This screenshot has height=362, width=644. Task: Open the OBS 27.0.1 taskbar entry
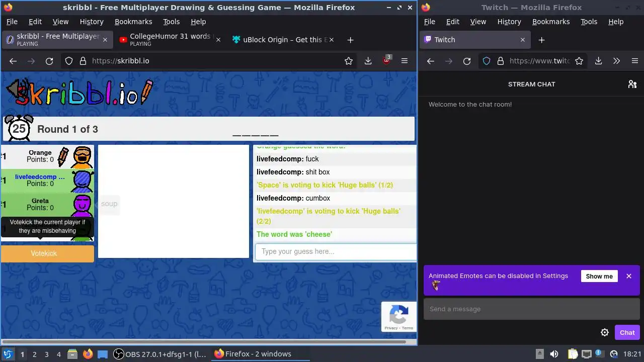click(160, 354)
